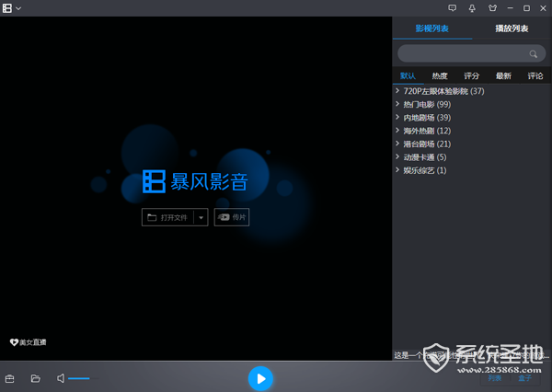
Task: Click the 暴风影音 logo in the center
Action: point(195,181)
